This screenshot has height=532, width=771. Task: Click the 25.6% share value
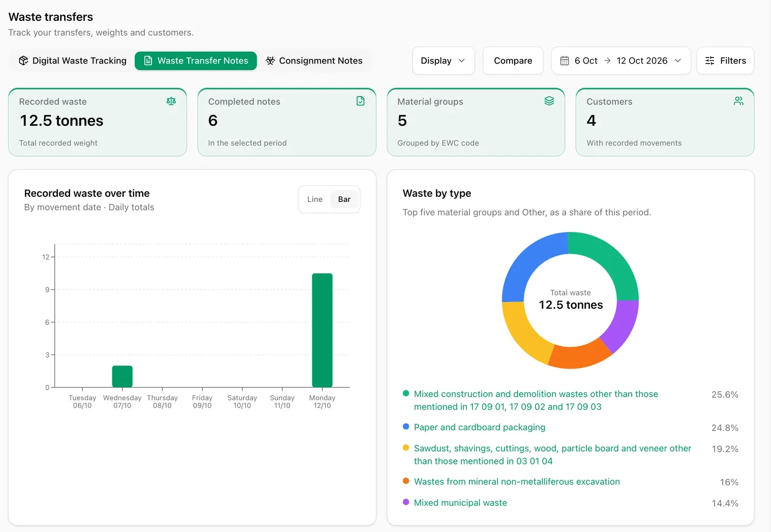point(725,395)
